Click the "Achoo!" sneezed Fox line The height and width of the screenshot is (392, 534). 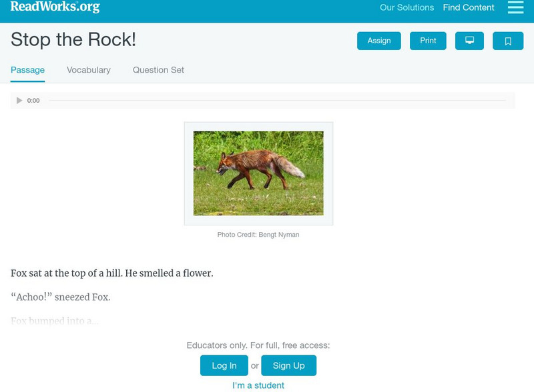point(61,297)
